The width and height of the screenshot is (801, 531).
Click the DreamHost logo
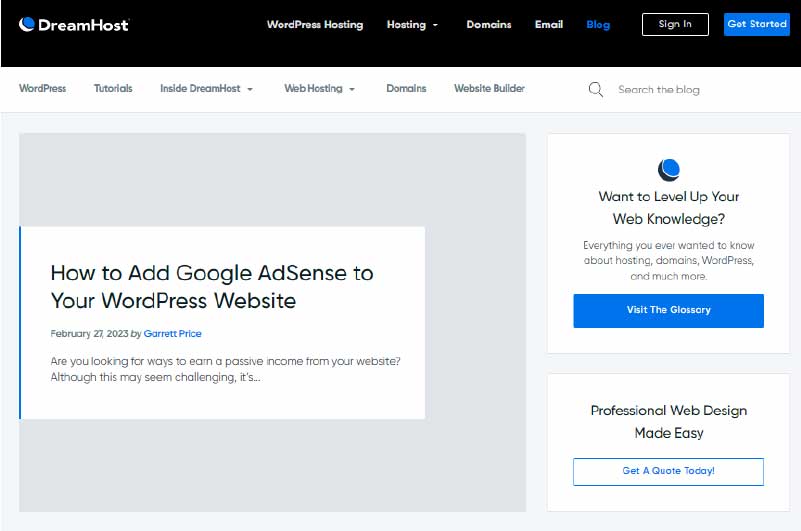[x=74, y=25]
